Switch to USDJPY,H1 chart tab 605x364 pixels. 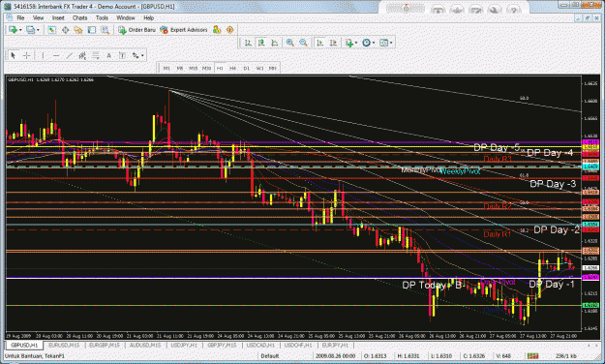[x=184, y=345]
